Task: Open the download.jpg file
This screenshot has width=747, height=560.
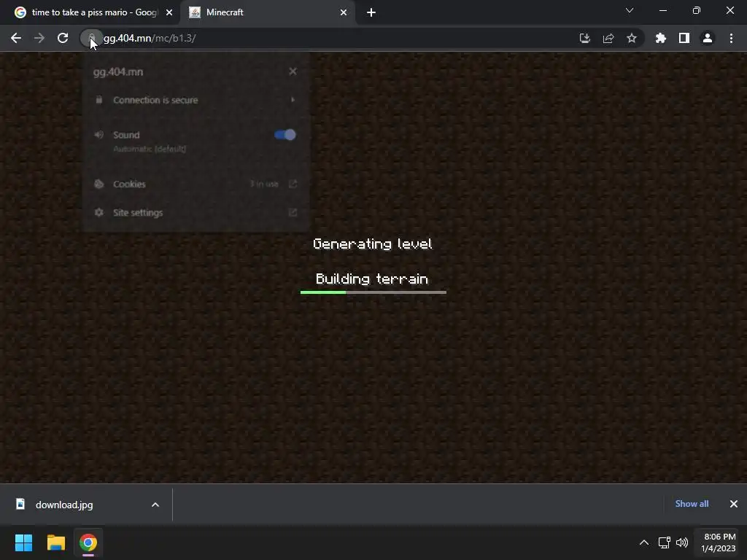Action: [x=64, y=505]
